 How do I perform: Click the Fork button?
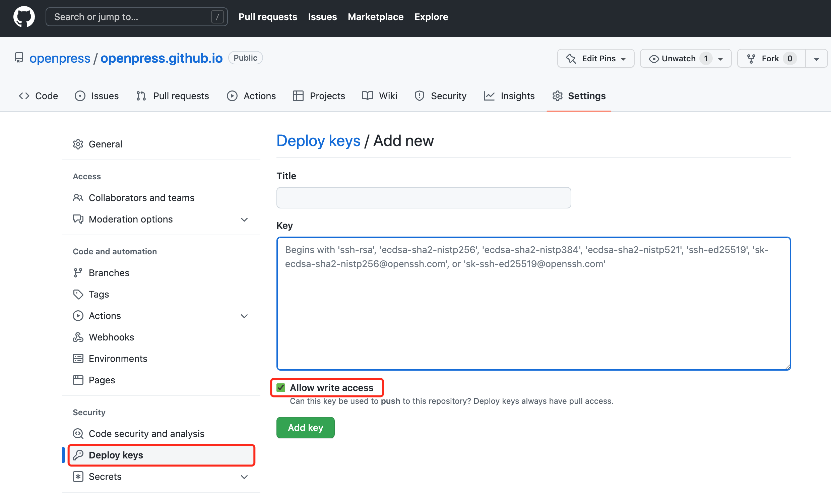[772, 59]
